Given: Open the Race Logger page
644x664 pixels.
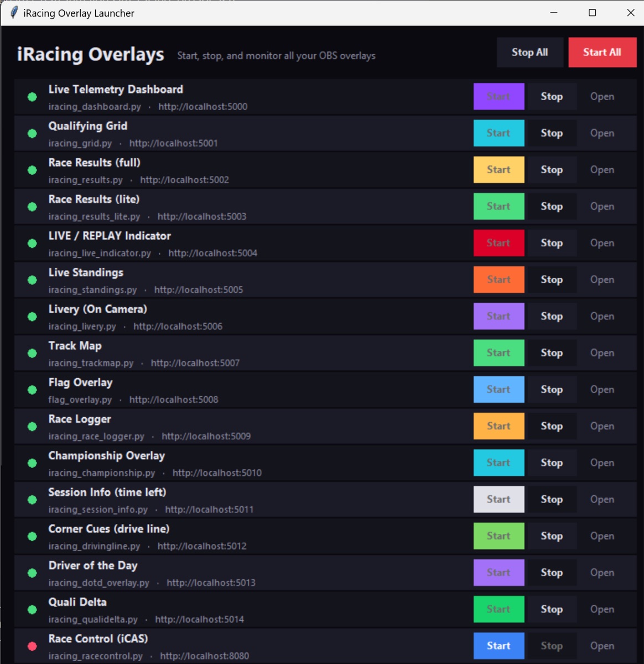Looking at the screenshot, I should 602,426.
